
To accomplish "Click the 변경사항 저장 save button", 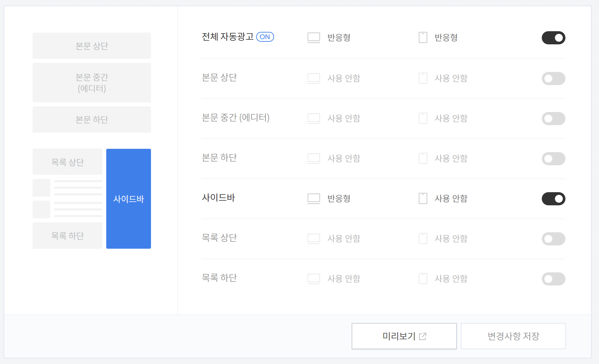I will coord(513,336).
